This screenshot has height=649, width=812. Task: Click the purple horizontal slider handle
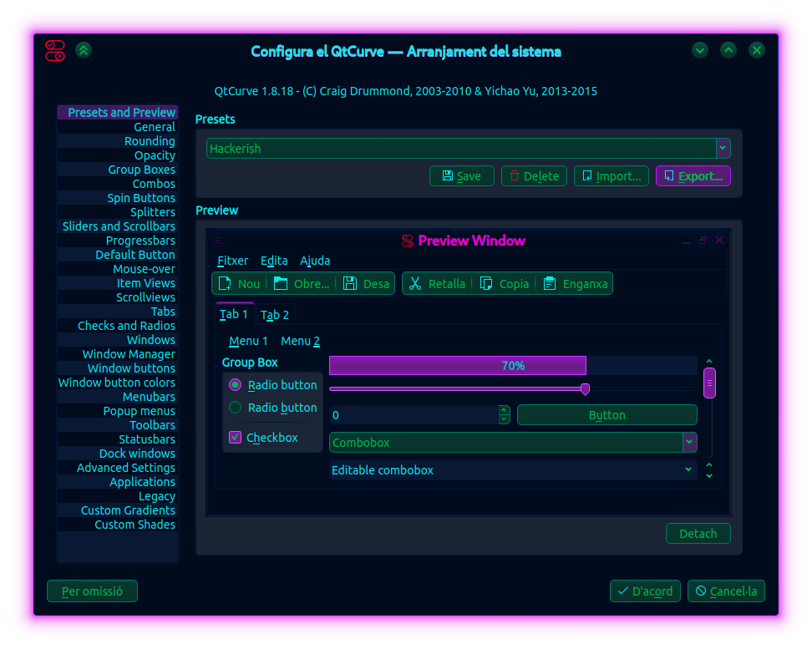pos(585,389)
